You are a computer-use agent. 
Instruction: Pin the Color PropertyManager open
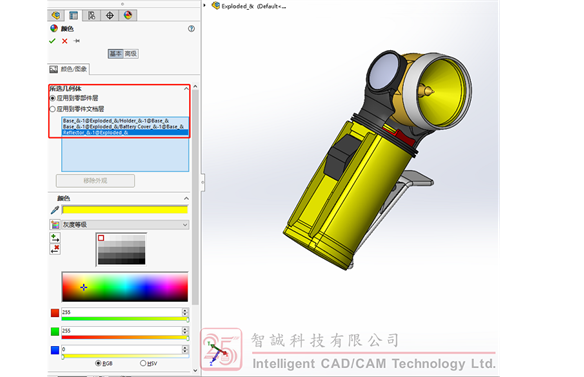click(77, 41)
